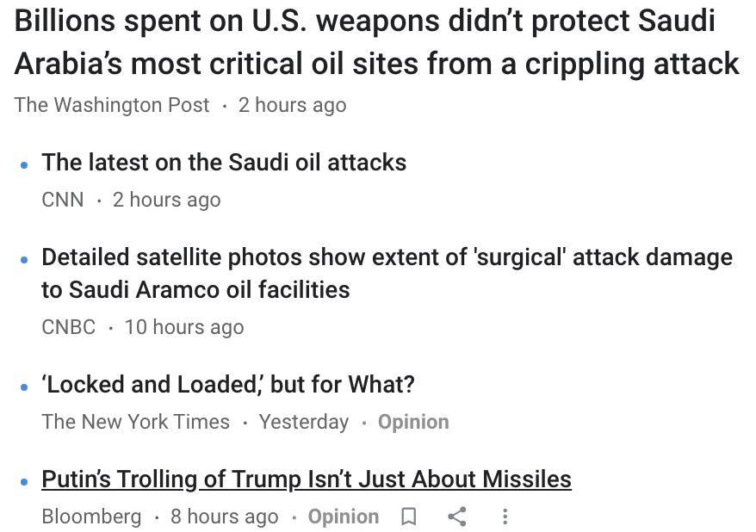The image size is (756, 532).
Task: Share the Putin's Trolling article
Action: [457, 517]
